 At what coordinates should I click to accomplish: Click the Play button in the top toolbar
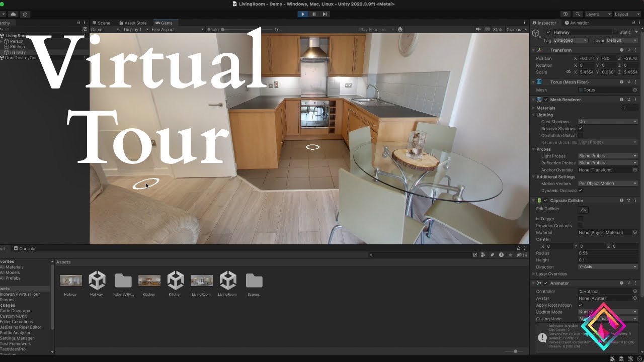point(302,14)
